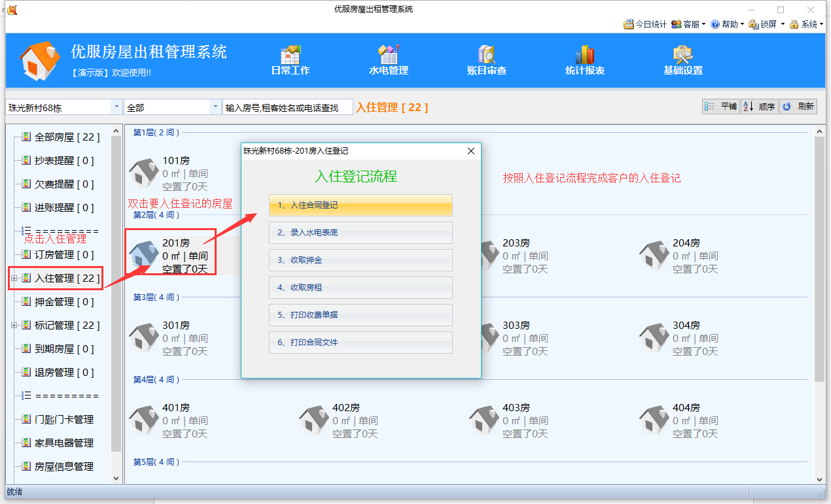Select 进账提醒 [ 0 ] in the tree
This screenshot has width=831, height=504.
tap(63, 208)
